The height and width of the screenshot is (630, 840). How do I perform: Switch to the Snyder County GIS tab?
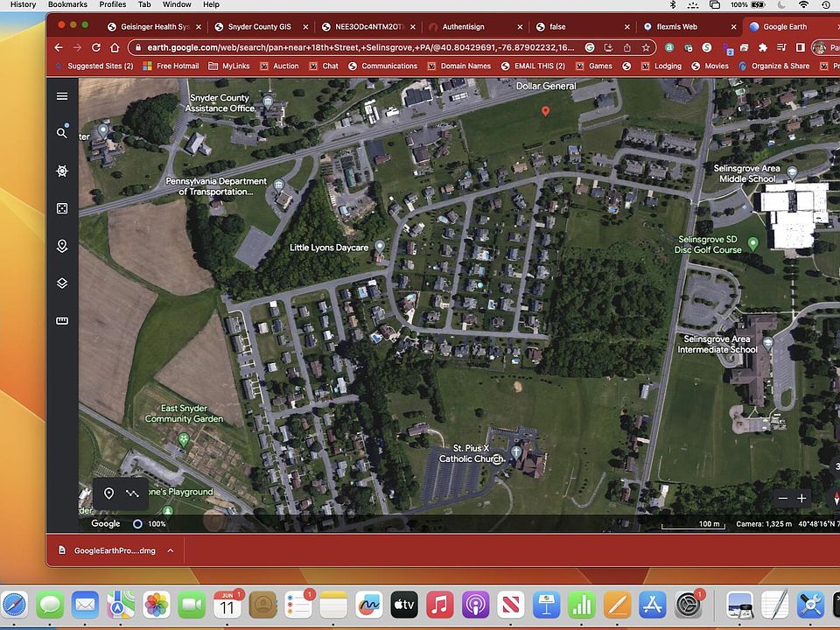tap(258, 27)
